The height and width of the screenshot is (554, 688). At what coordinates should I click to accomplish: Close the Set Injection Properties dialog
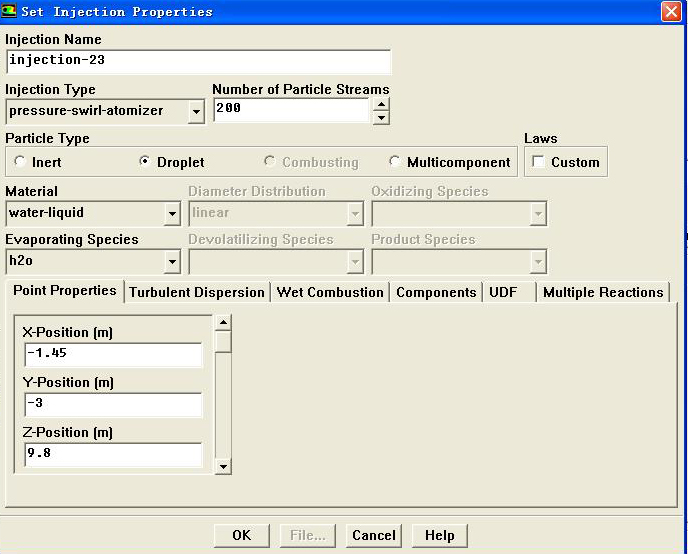(x=671, y=11)
